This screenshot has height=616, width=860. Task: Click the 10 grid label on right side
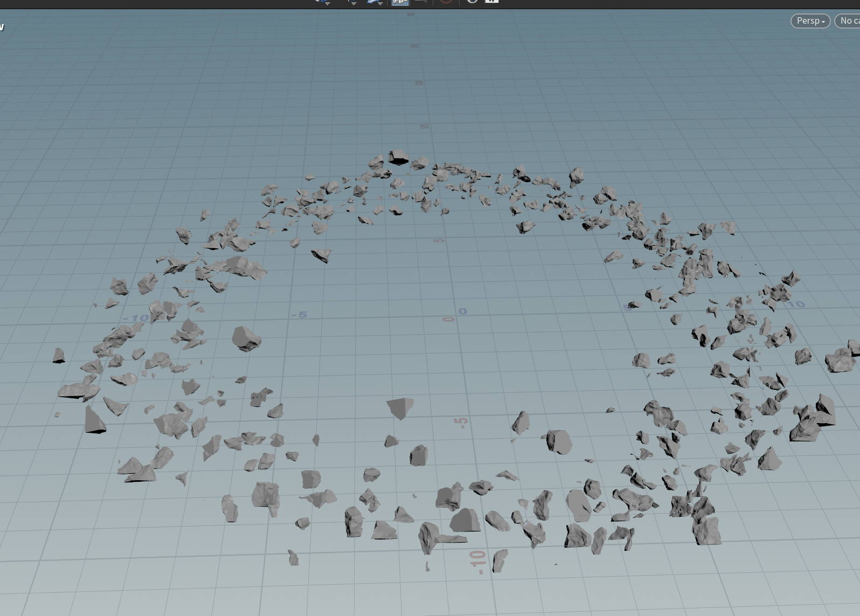coord(796,304)
